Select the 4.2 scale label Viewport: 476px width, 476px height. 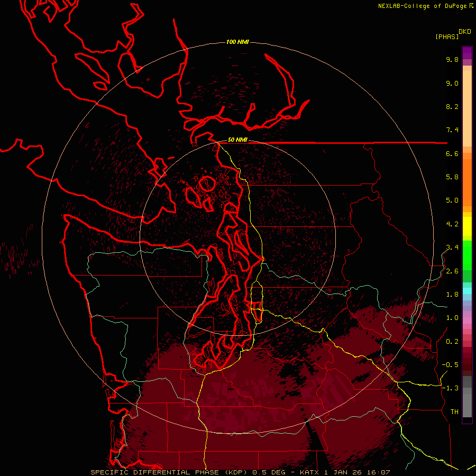[x=452, y=224]
